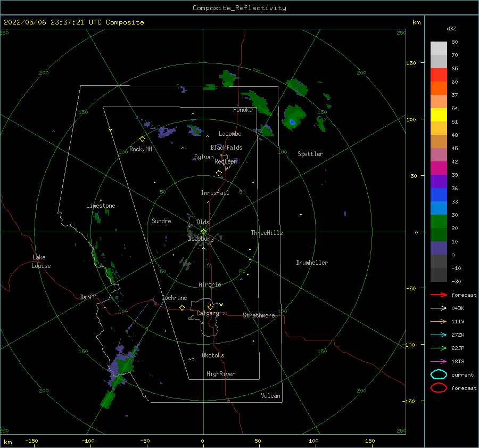
Task: Click the bright green swatch in the dBZ scale
Action: (x=439, y=222)
